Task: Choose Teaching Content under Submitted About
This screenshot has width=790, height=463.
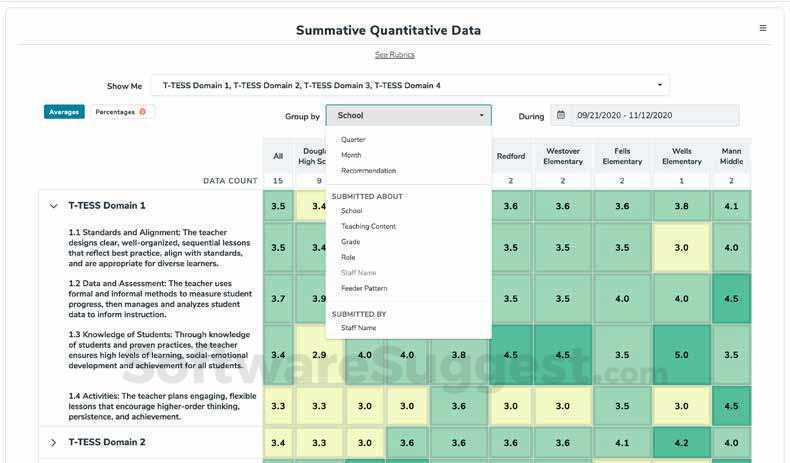Action: tap(368, 227)
